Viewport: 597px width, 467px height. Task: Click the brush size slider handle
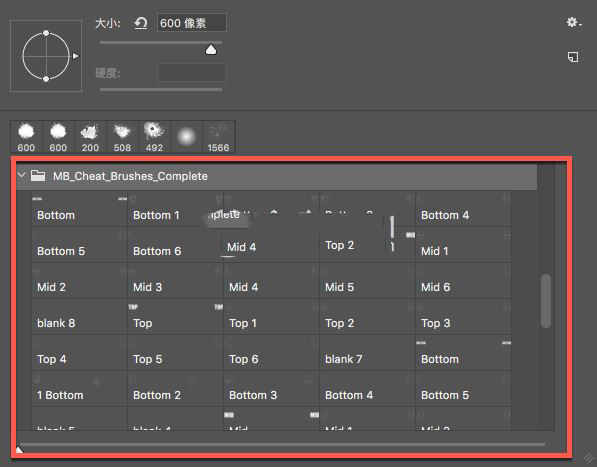211,50
